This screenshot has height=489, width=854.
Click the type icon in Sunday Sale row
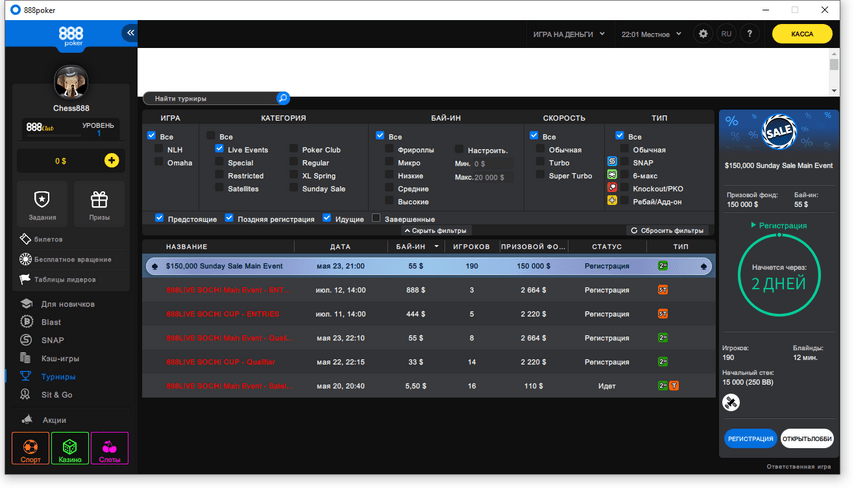[x=663, y=266]
